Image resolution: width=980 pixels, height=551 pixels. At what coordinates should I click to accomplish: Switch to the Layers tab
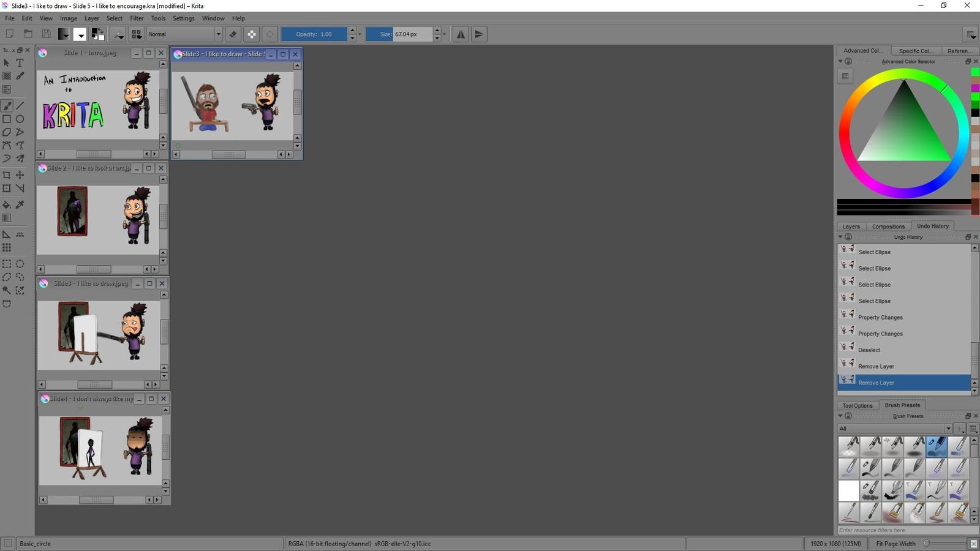click(851, 227)
